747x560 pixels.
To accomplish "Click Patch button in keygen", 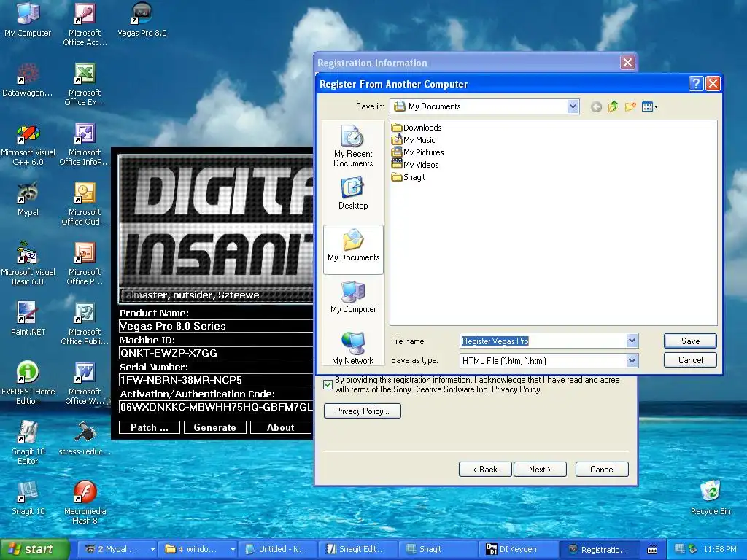I will click(x=149, y=427).
